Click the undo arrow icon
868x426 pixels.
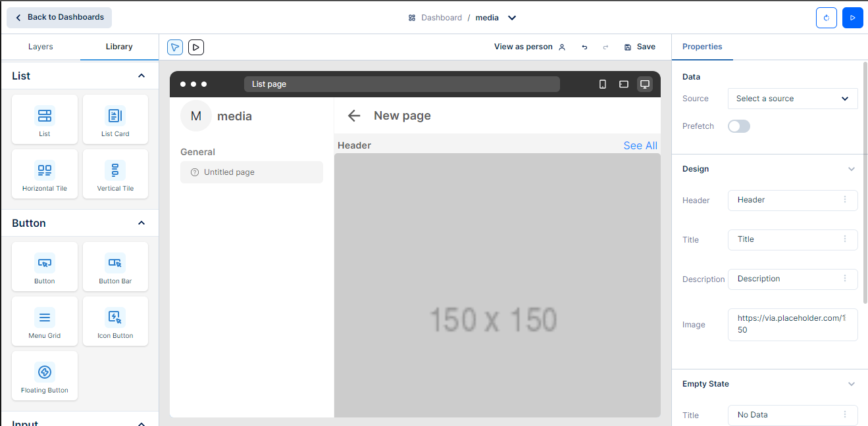(x=584, y=47)
